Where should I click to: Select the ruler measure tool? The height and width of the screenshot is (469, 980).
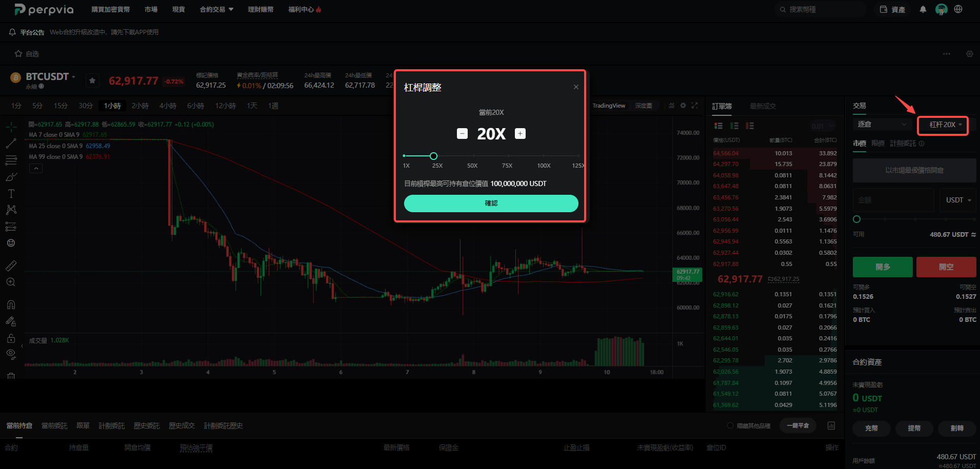click(x=11, y=266)
